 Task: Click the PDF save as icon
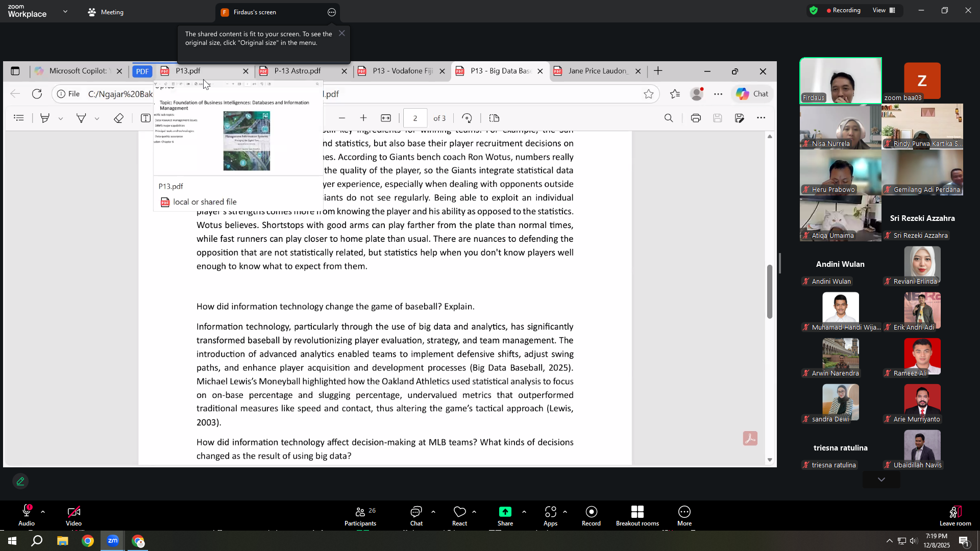[x=740, y=118]
